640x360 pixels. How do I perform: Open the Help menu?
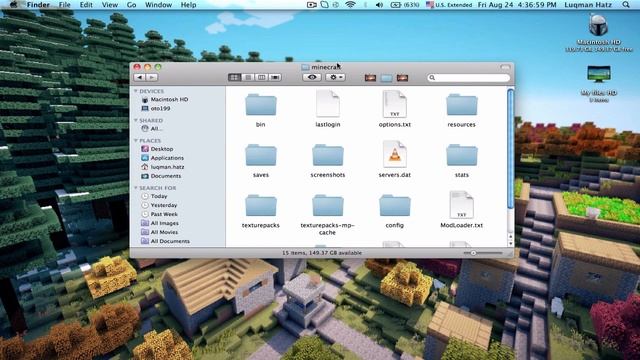tap(188, 5)
